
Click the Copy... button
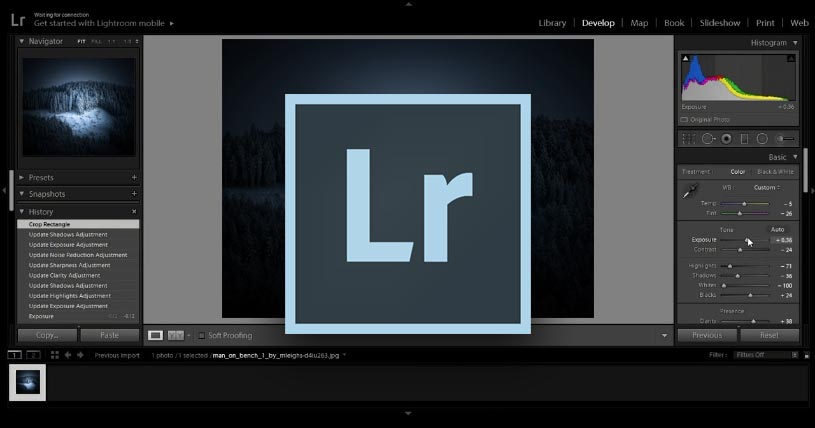[x=47, y=335]
